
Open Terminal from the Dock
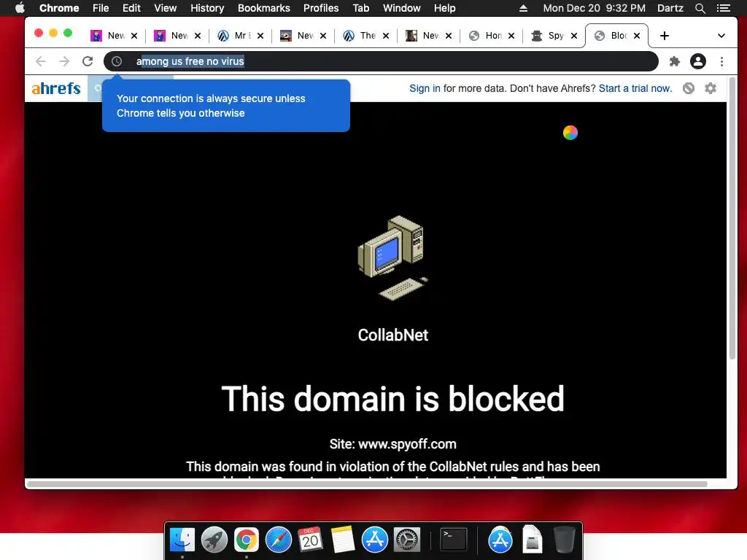pos(454,540)
